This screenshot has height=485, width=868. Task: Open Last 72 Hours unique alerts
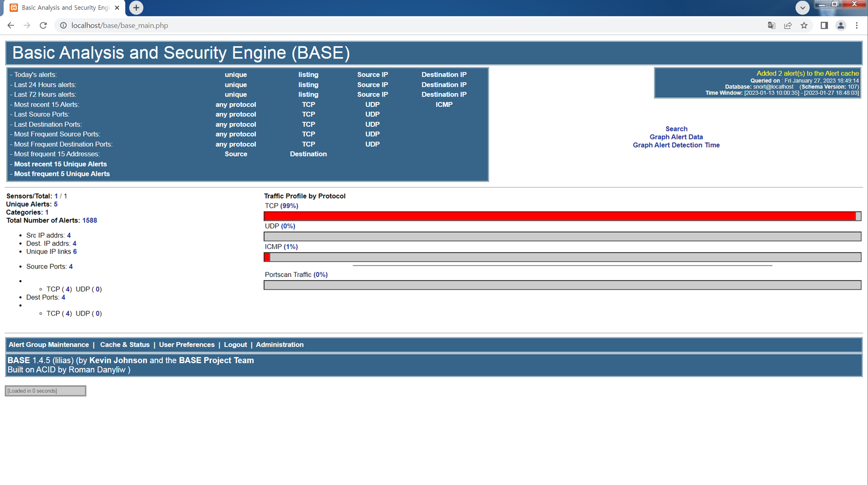pyautogui.click(x=236, y=95)
